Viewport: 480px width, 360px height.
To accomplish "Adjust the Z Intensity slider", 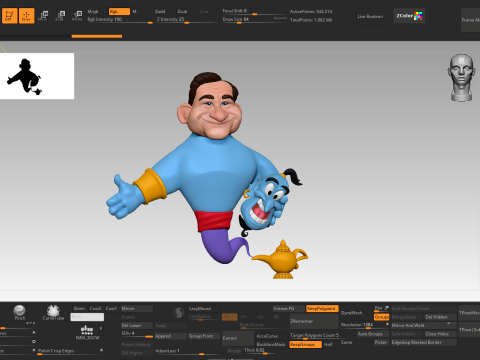I will [187, 20].
